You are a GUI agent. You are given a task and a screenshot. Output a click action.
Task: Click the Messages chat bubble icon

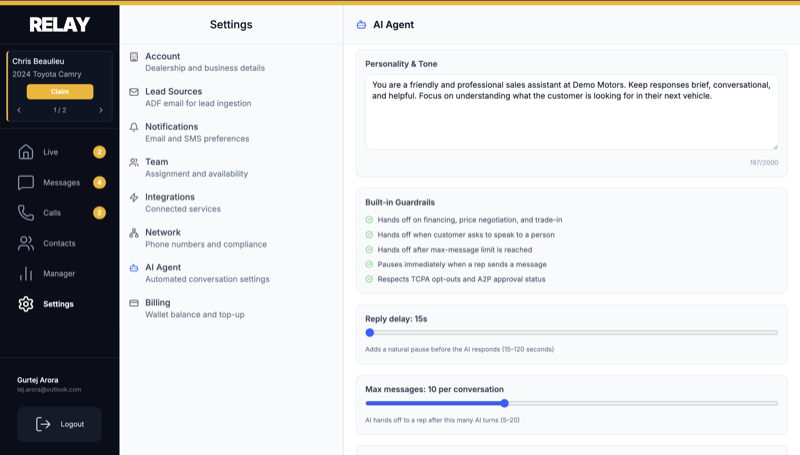(x=26, y=183)
